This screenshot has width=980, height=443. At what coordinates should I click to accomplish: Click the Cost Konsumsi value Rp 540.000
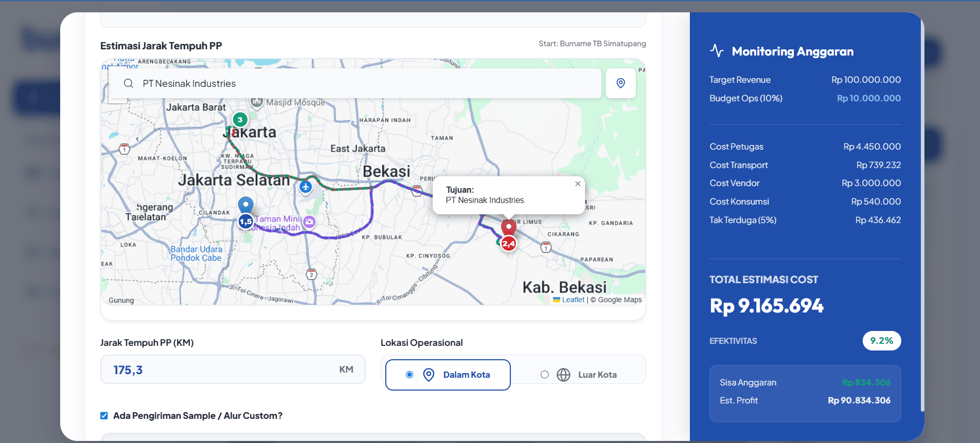click(x=876, y=201)
